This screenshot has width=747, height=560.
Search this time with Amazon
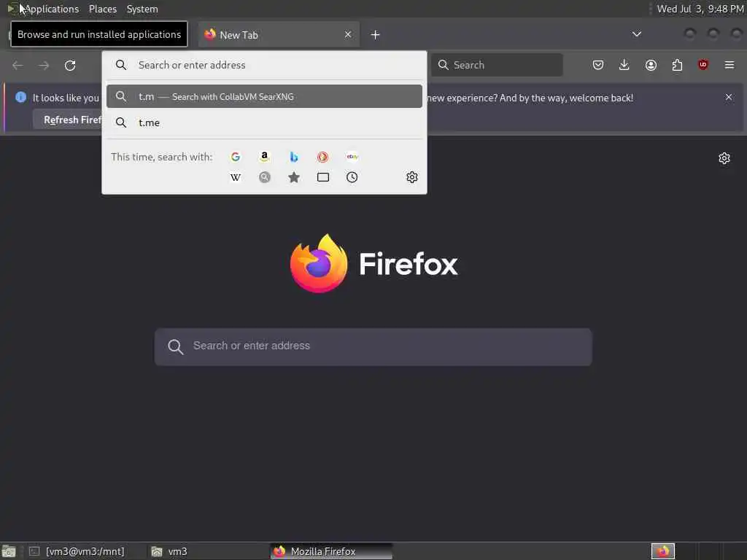(x=264, y=157)
